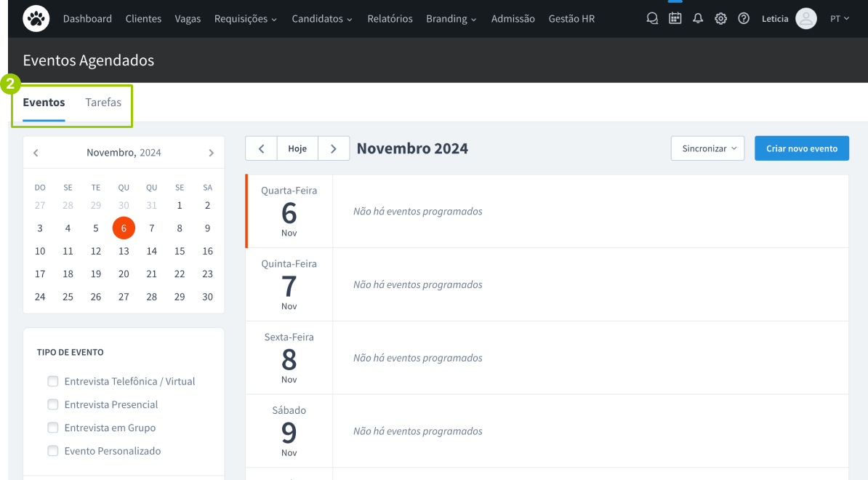The width and height of the screenshot is (868, 480).
Task: Toggle the Evento Personalizado checkbox
Action: click(52, 451)
